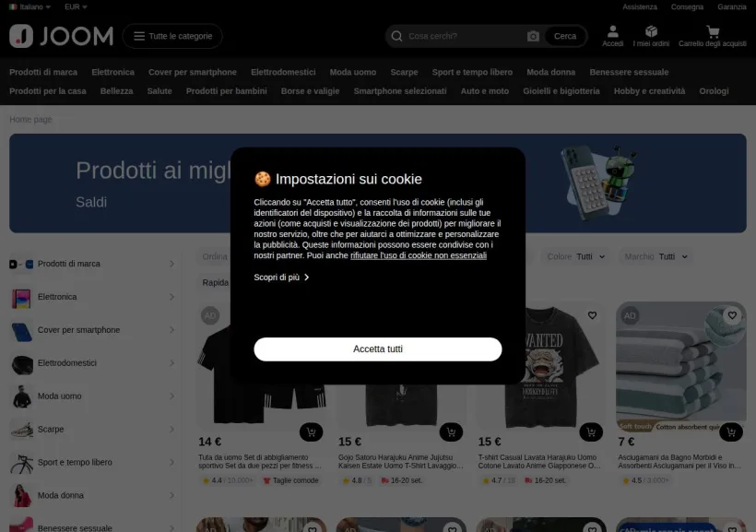756x532 pixels.
Task: Select Moda uomo in top navigation
Action: (353, 72)
